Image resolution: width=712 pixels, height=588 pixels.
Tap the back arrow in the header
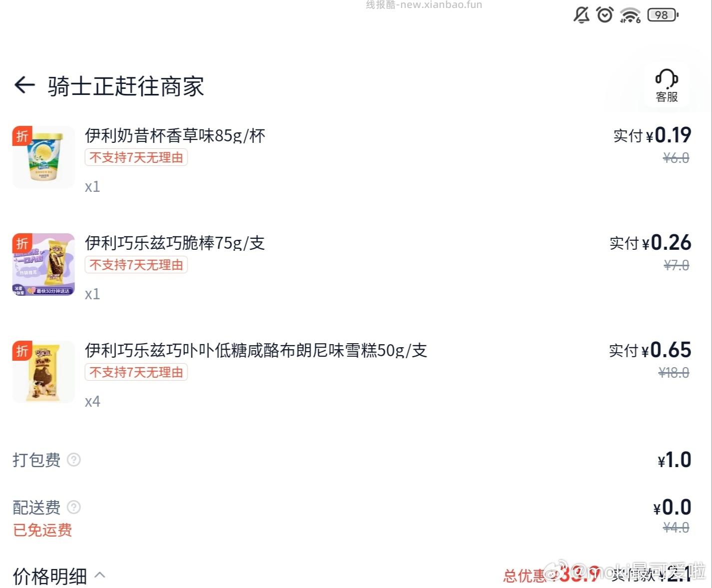coord(23,85)
